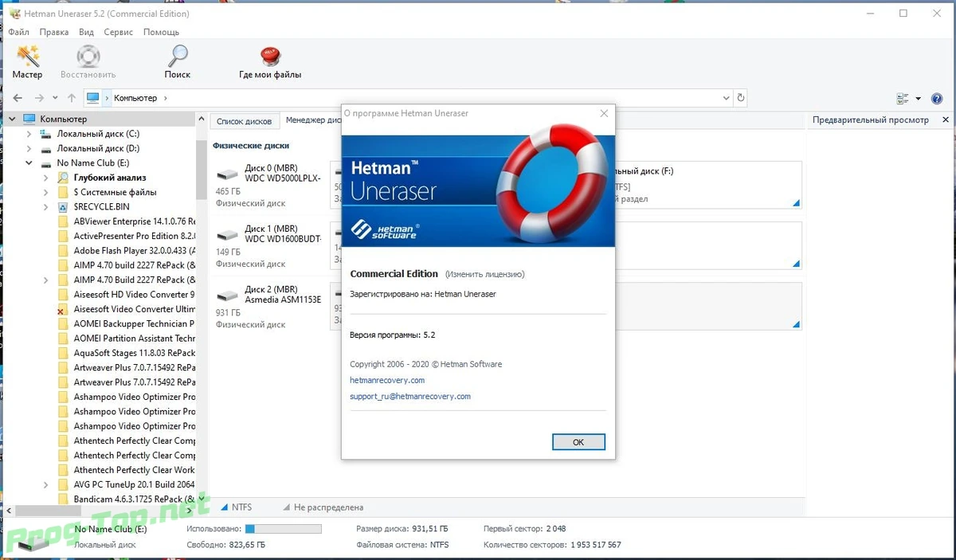The height and width of the screenshot is (560, 956).
Task: Select Aiseesoft HD Video Converter 9 folder
Action: tap(135, 295)
